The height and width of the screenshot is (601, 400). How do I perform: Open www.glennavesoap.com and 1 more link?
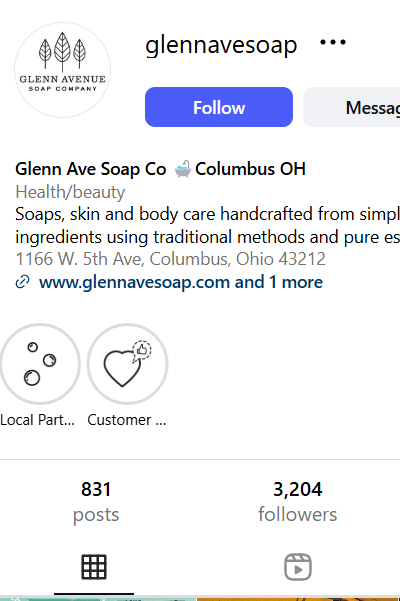point(181,282)
